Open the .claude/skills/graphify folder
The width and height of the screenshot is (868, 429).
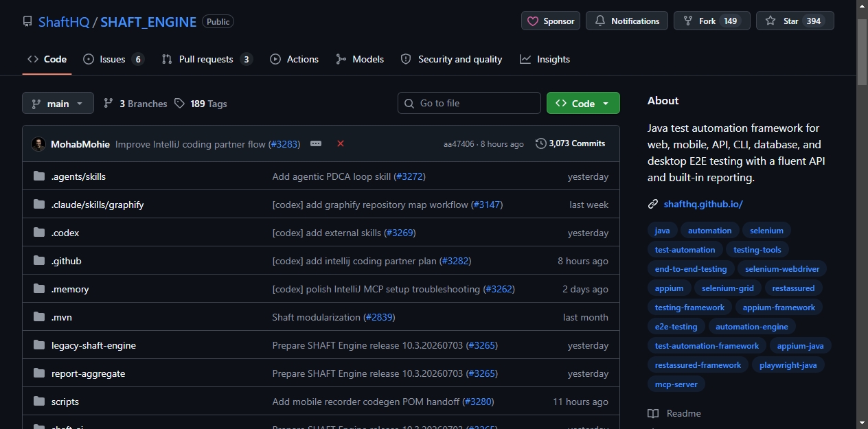(98, 205)
